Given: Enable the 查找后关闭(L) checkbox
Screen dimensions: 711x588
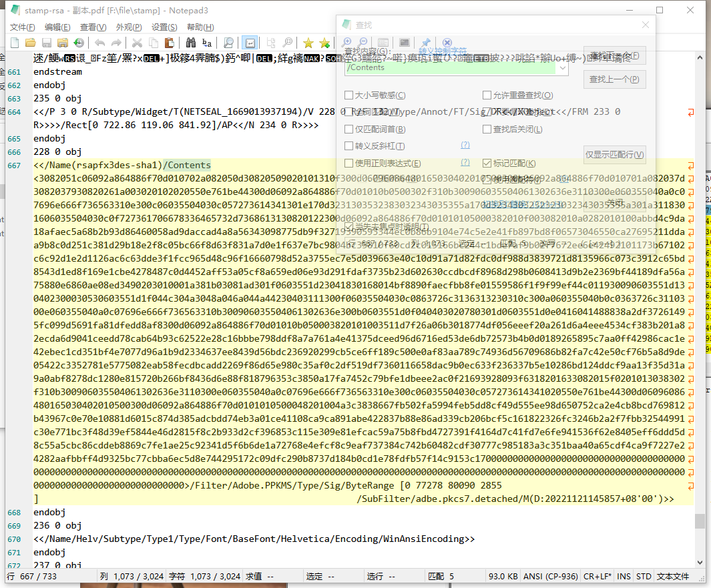Looking at the screenshot, I should click(487, 129).
